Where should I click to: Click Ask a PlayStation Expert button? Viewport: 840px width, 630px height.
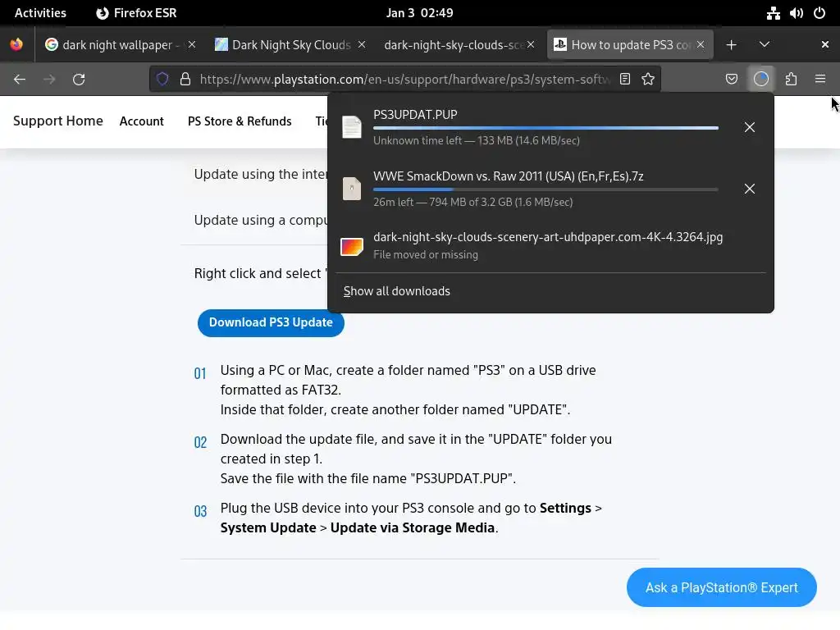pyautogui.click(x=722, y=587)
